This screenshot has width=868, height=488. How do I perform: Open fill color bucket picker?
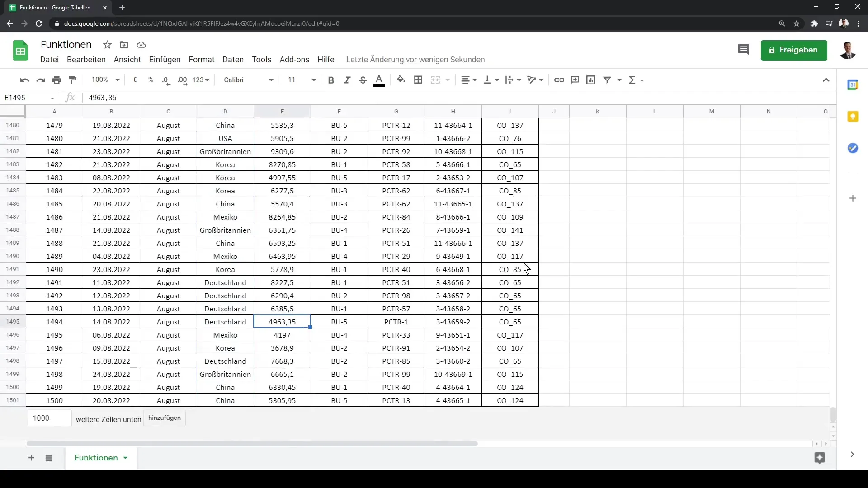pyautogui.click(x=401, y=80)
